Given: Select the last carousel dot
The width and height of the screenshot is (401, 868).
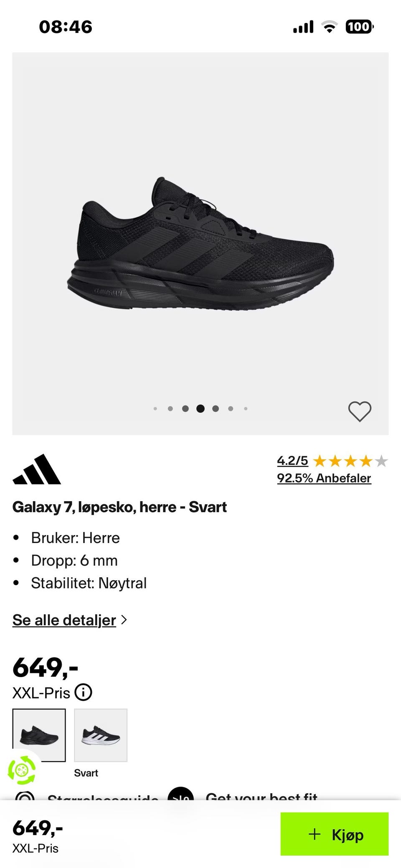Looking at the screenshot, I should [246, 409].
